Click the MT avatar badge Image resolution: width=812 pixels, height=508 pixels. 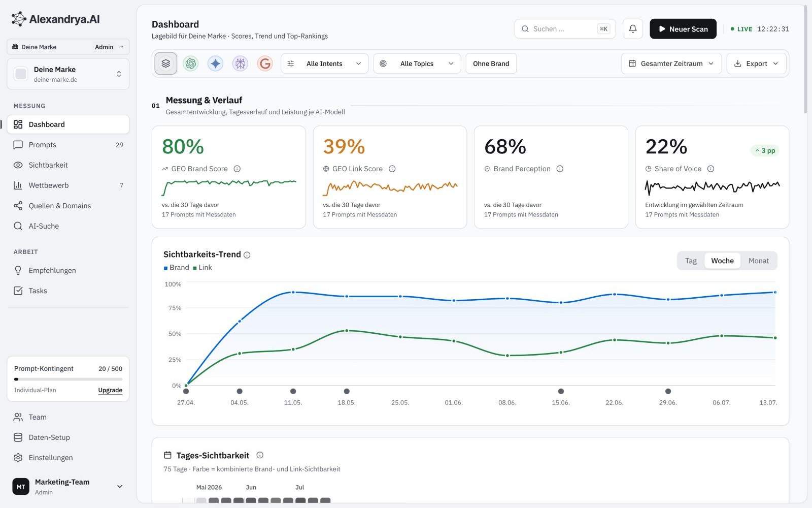click(x=21, y=487)
